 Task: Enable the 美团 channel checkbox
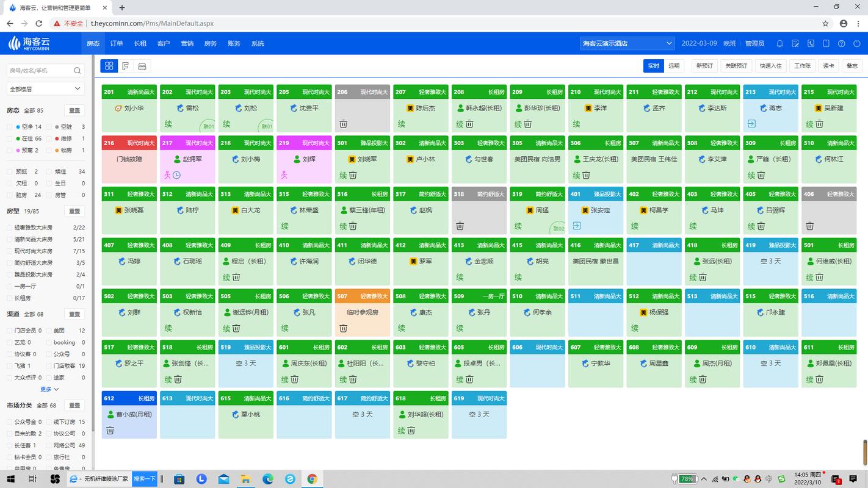(48, 331)
